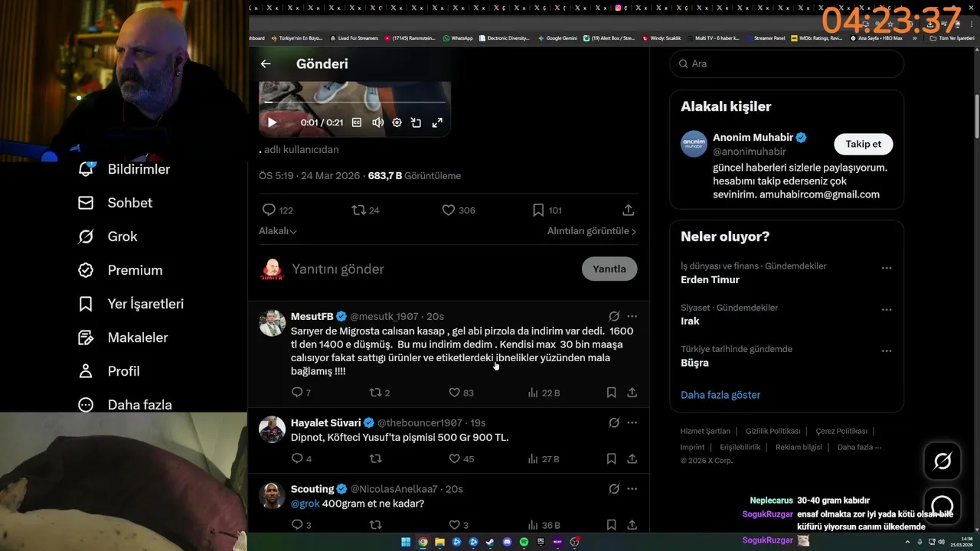980x551 pixels.
Task: Toggle video picture-in-picture icon
Action: (416, 122)
